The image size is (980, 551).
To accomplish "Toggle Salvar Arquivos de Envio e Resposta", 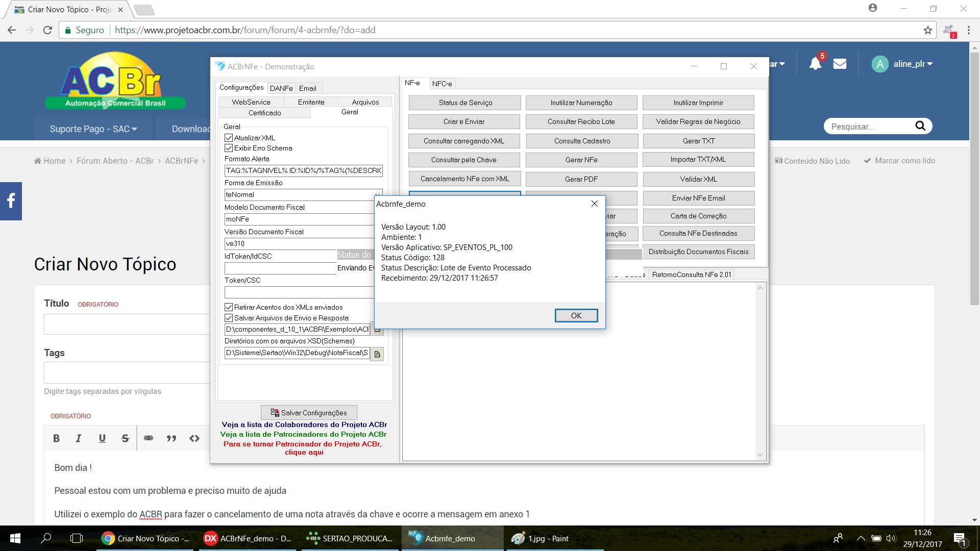I will click(229, 318).
